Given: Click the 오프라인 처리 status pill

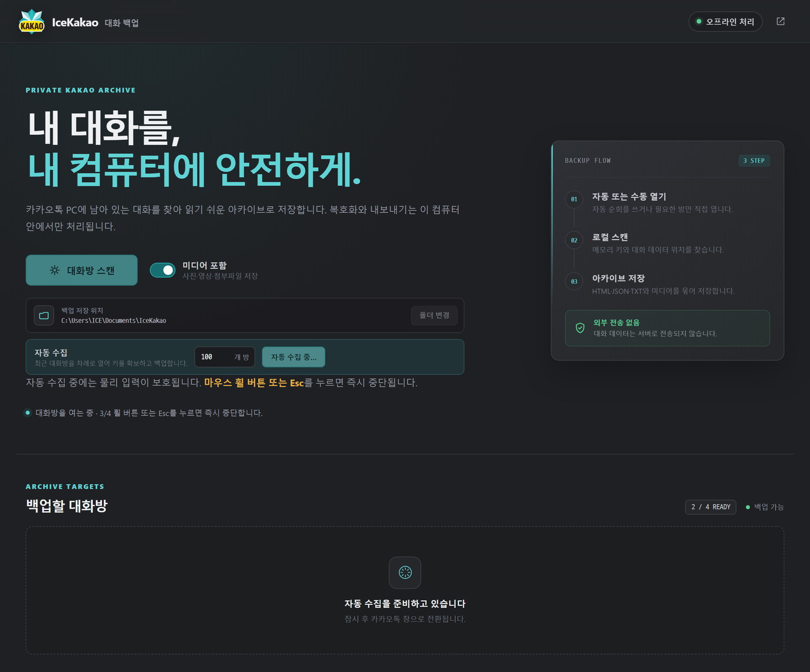Looking at the screenshot, I should pyautogui.click(x=726, y=21).
